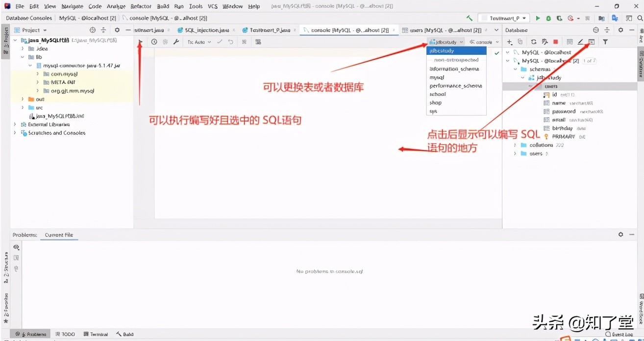The image size is (644, 341).
Task: Switch to users [MySQL] editor tab
Action: (446, 30)
